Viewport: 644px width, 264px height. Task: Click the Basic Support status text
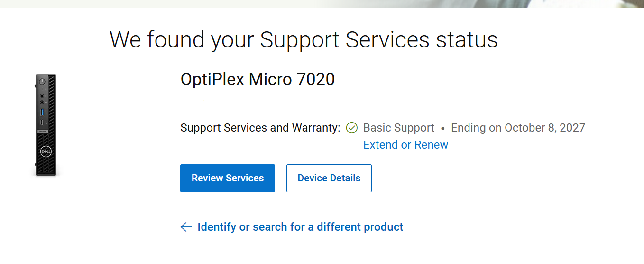[x=399, y=128]
